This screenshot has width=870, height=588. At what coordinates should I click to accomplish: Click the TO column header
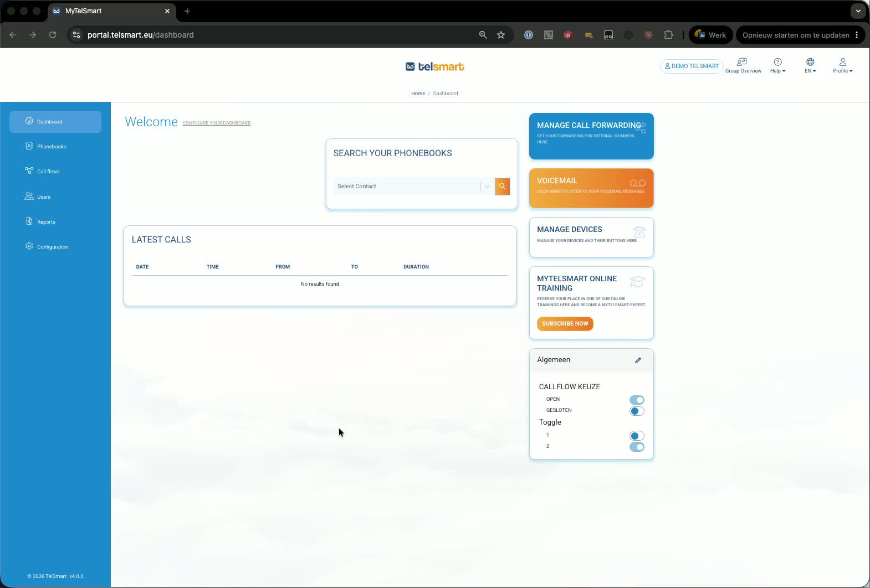click(x=355, y=267)
